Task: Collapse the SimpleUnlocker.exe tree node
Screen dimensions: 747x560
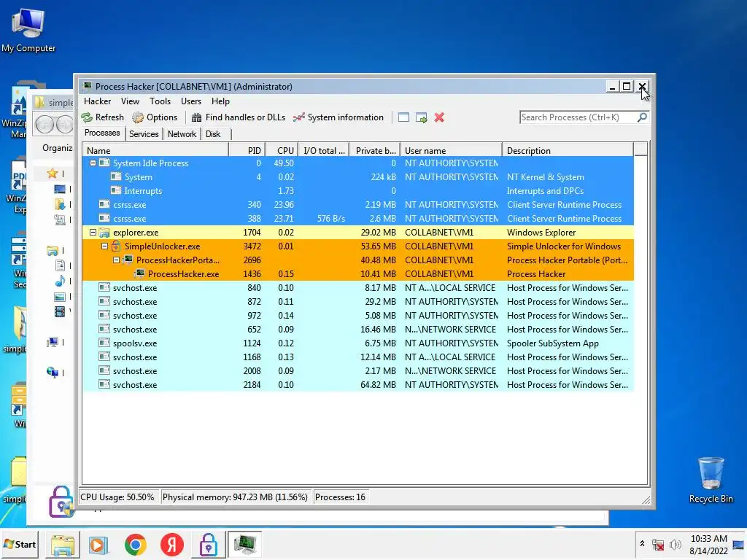Action: coord(104,246)
